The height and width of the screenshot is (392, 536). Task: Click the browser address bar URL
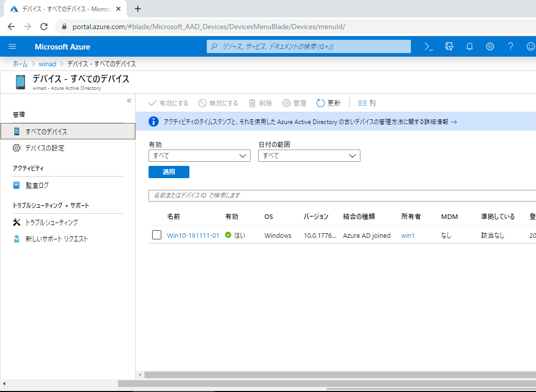coord(208,27)
